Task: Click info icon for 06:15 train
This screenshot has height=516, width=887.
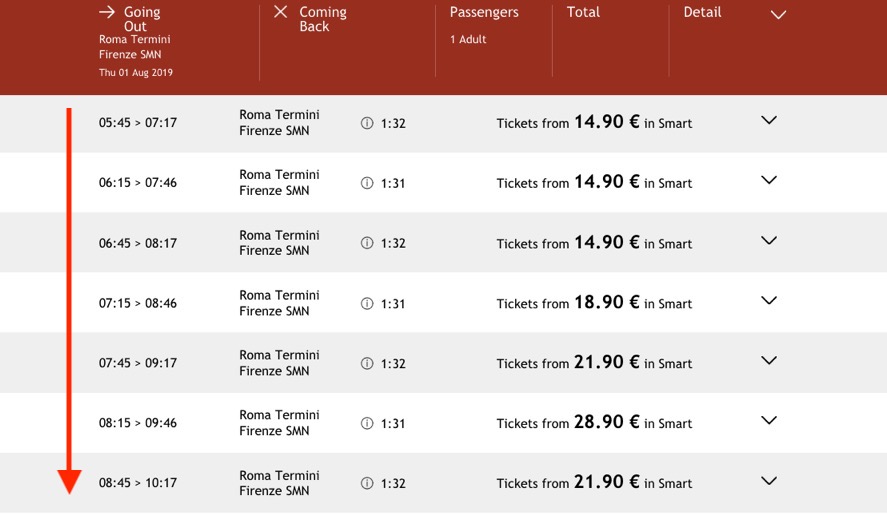Action: [367, 183]
